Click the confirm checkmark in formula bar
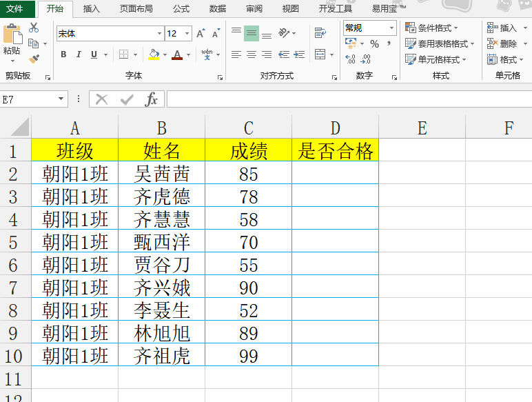Screen dimensions: 532x402 click(127, 99)
